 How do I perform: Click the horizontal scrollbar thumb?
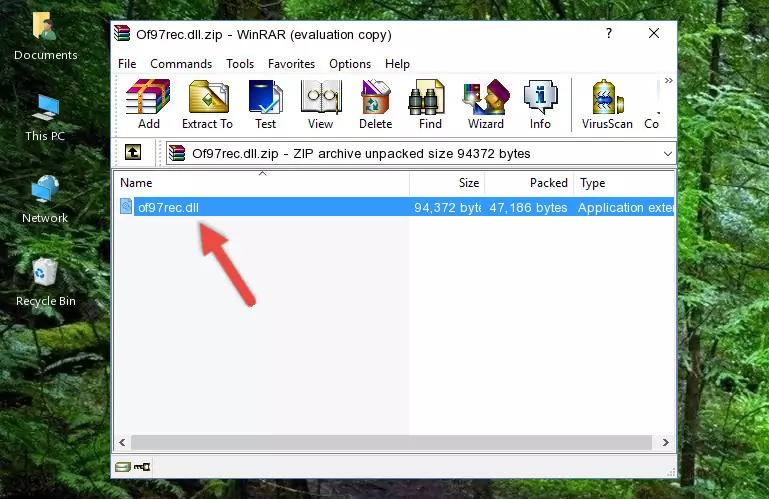pos(391,442)
